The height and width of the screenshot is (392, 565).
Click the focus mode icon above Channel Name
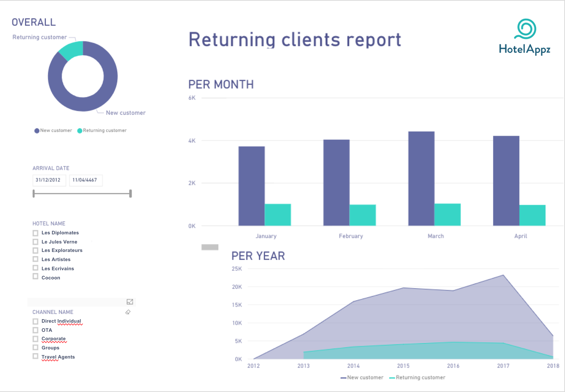[130, 302]
